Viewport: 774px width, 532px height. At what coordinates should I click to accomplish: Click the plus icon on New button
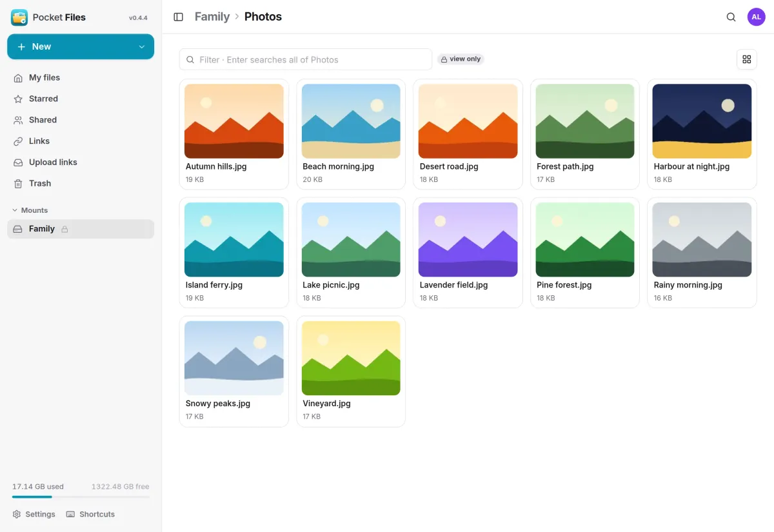[x=21, y=47]
